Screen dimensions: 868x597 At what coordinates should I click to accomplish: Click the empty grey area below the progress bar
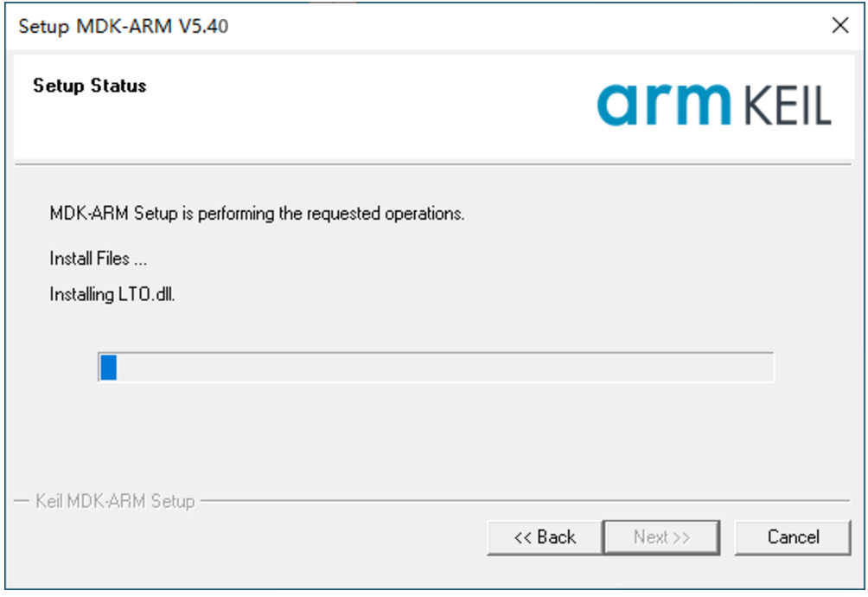434,438
